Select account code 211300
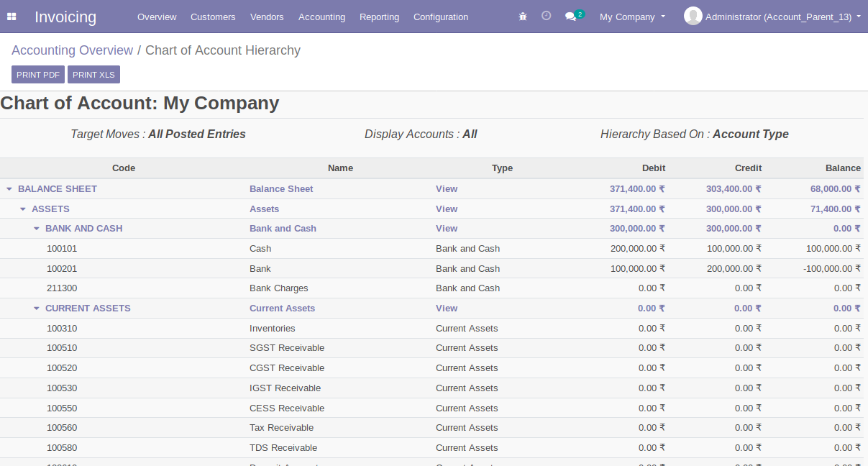Image resolution: width=868 pixels, height=466 pixels. click(x=62, y=288)
